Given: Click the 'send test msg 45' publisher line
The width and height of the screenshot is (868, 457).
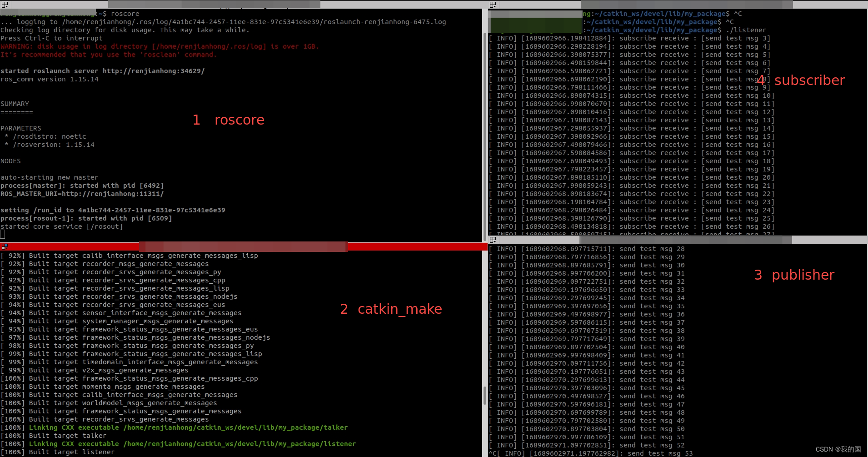Looking at the screenshot, I should pos(587,388).
